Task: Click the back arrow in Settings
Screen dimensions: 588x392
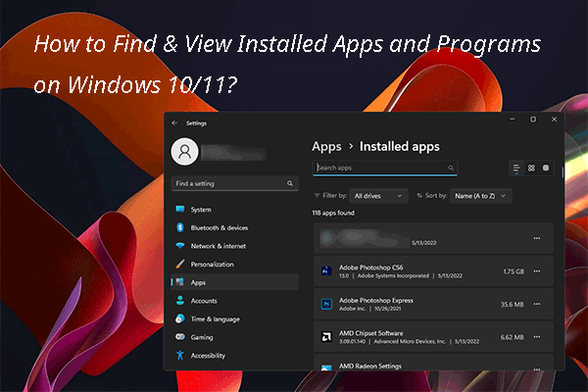Action: click(174, 122)
